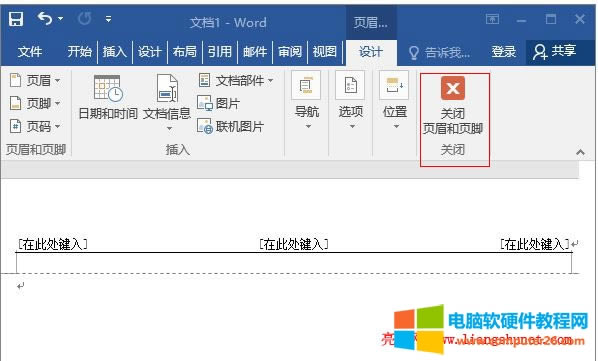598x361 pixels.
Task: Click the 页码 hash page icon
Action: [x=15, y=126]
